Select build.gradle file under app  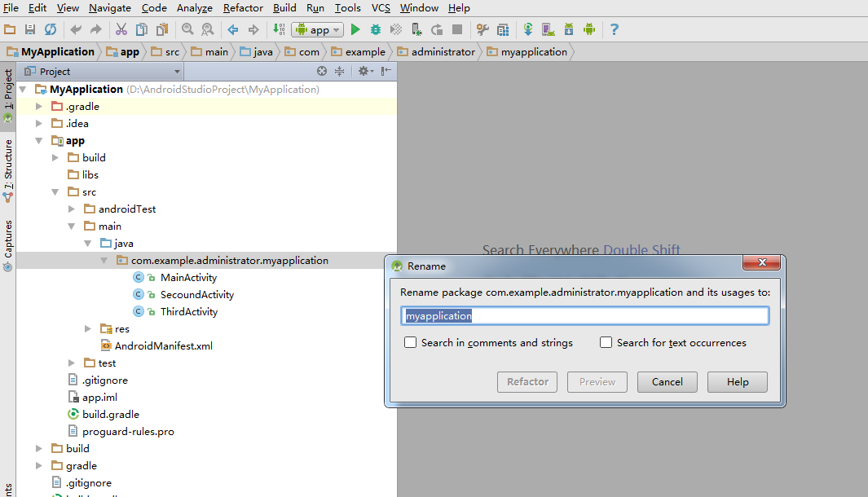click(111, 414)
